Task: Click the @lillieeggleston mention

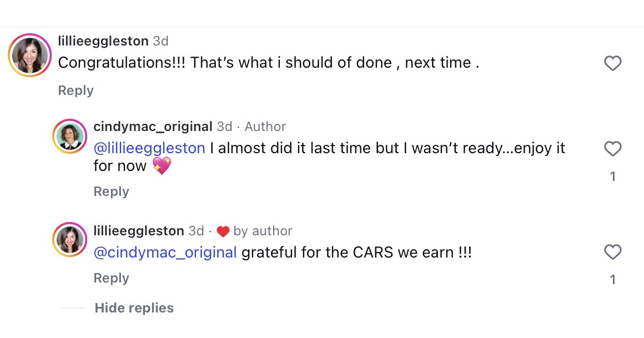Action: tap(149, 148)
